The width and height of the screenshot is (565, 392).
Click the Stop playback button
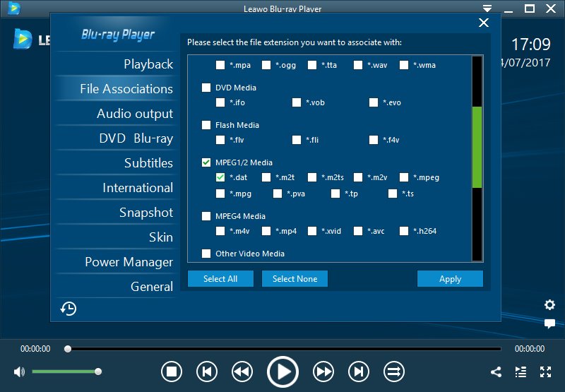(x=172, y=372)
